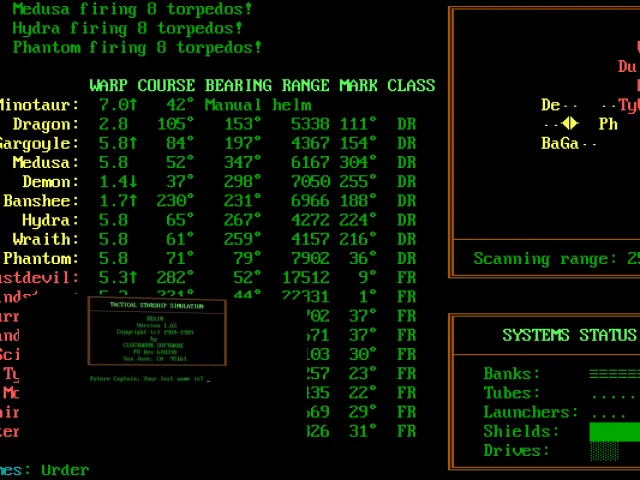Image resolution: width=640 pixels, height=480 pixels.
Task: Click the 'Urder' text at bottom
Action: (65, 470)
